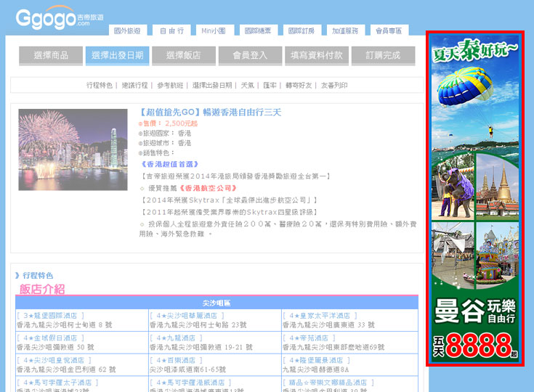Screen dimensions: 534x392
Task: Click the 友善列印 print link
Action: [334, 86]
